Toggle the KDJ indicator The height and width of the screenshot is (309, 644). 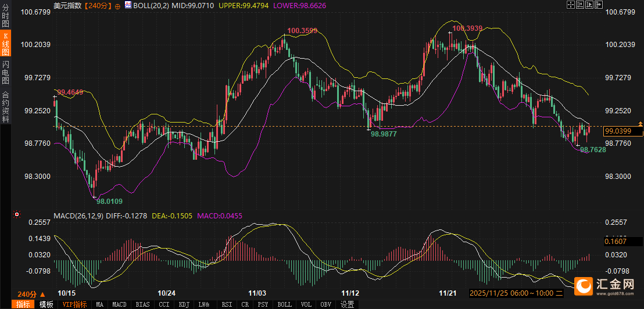[184, 304]
